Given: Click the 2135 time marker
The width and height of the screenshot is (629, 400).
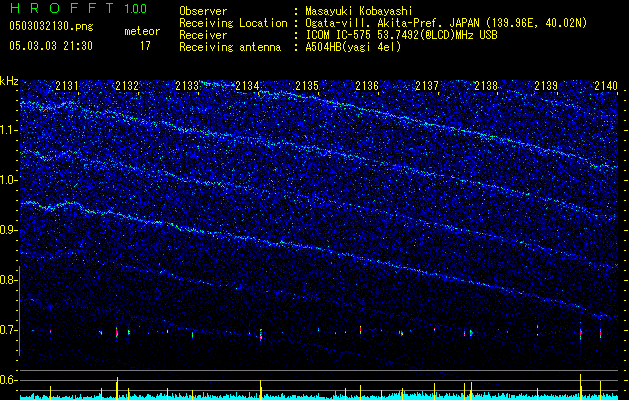Looking at the screenshot, I should click(307, 85).
